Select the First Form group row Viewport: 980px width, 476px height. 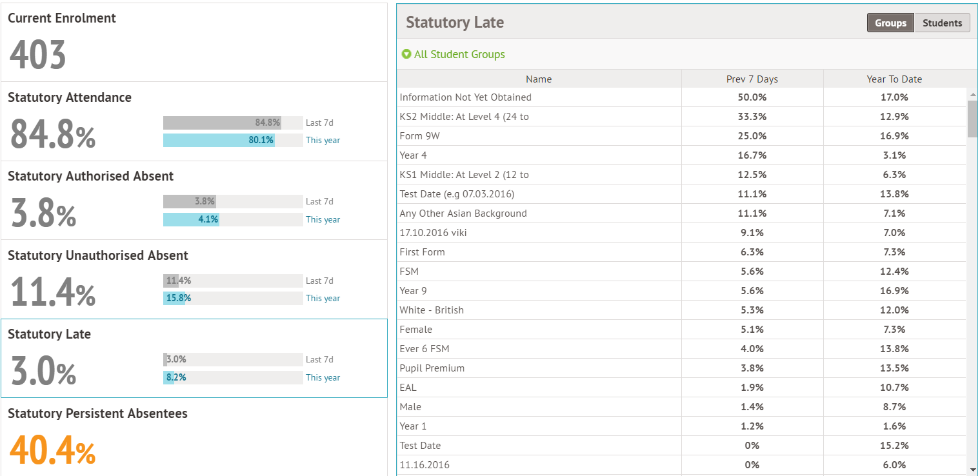[681, 252]
